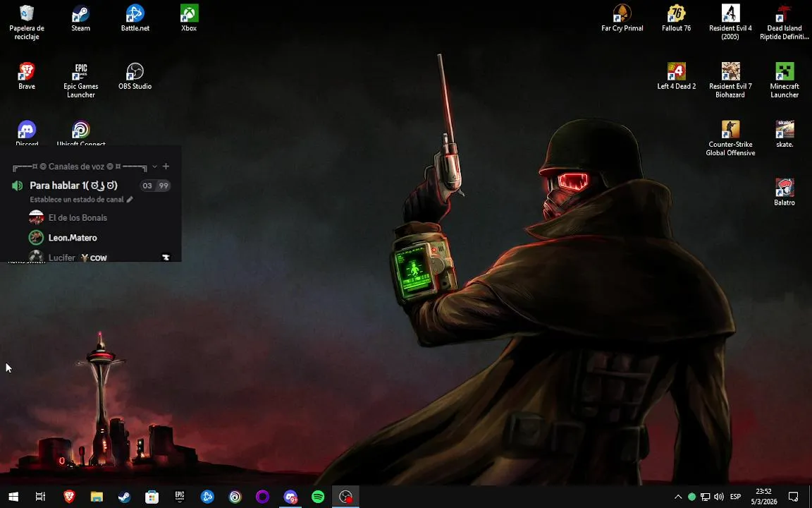Open network settings from the tray
Viewport: 812px width, 508px height.
[706, 497]
